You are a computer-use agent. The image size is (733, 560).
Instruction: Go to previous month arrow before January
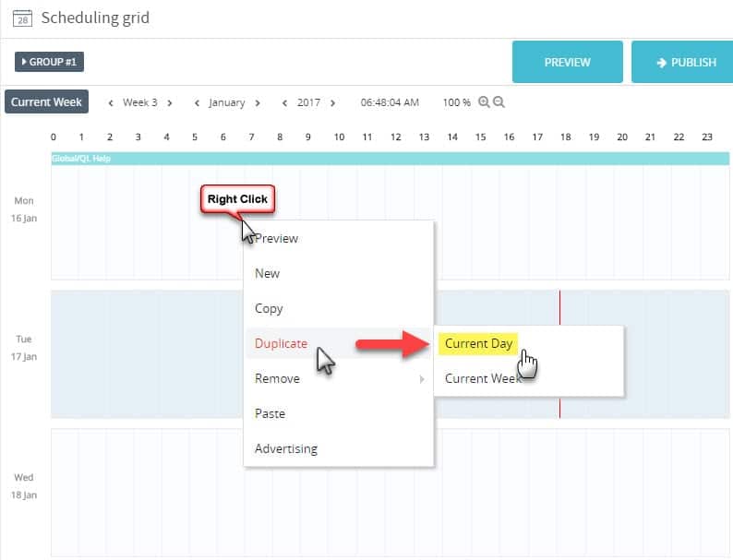pos(197,102)
